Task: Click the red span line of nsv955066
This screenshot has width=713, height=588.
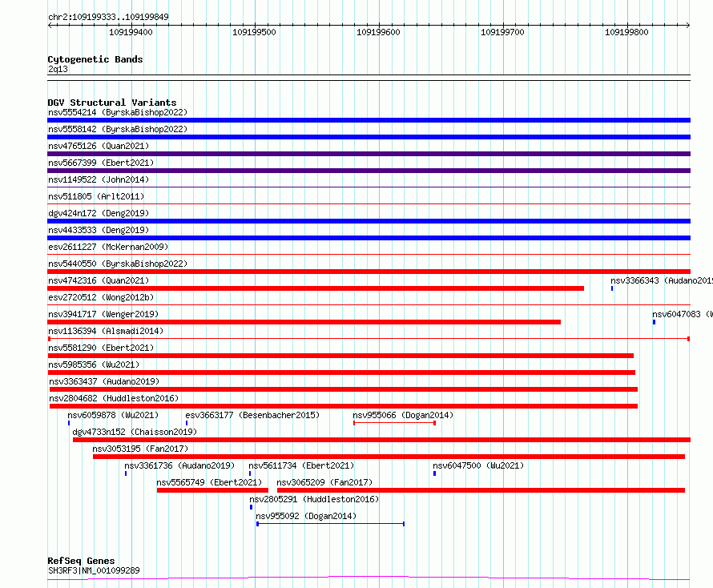Action: click(395, 423)
